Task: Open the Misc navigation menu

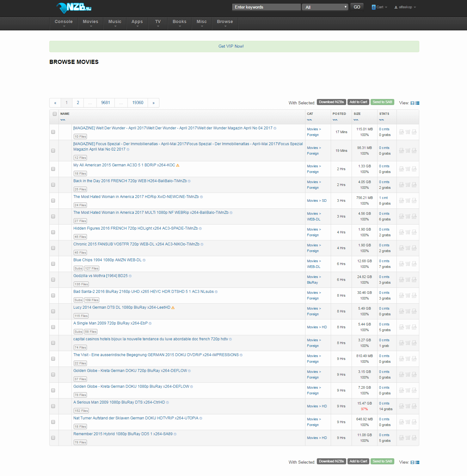Action: [202, 23]
